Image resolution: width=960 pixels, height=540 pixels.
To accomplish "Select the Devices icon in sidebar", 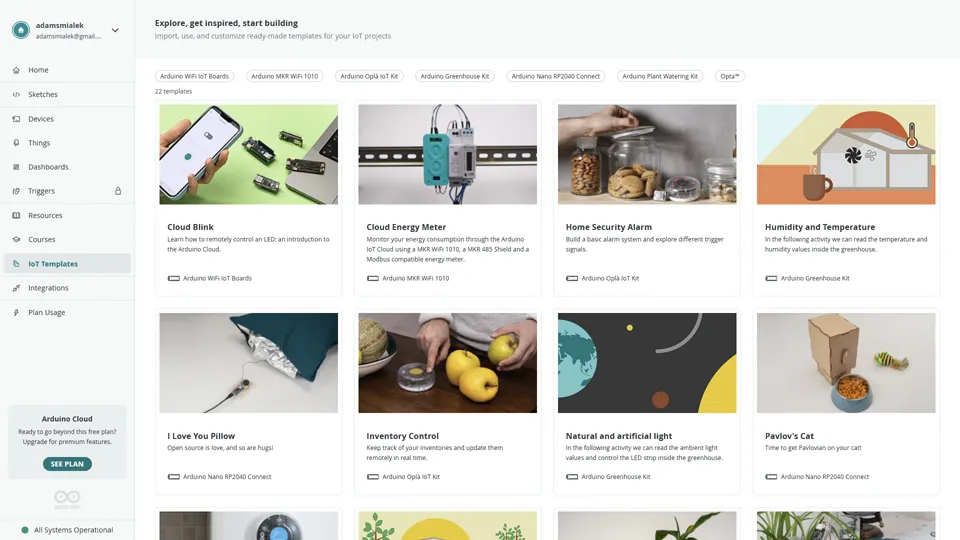I will coord(16,119).
